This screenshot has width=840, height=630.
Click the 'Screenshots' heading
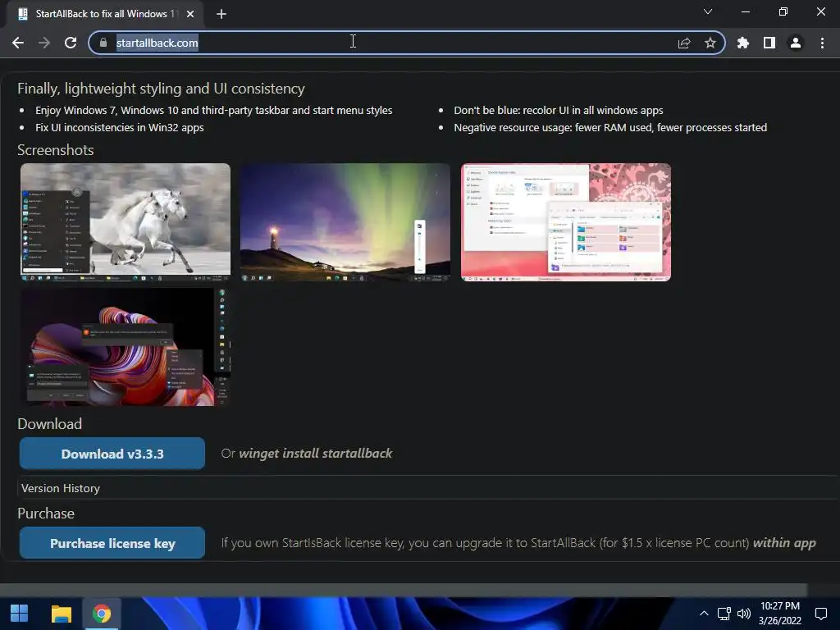click(x=56, y=150)
